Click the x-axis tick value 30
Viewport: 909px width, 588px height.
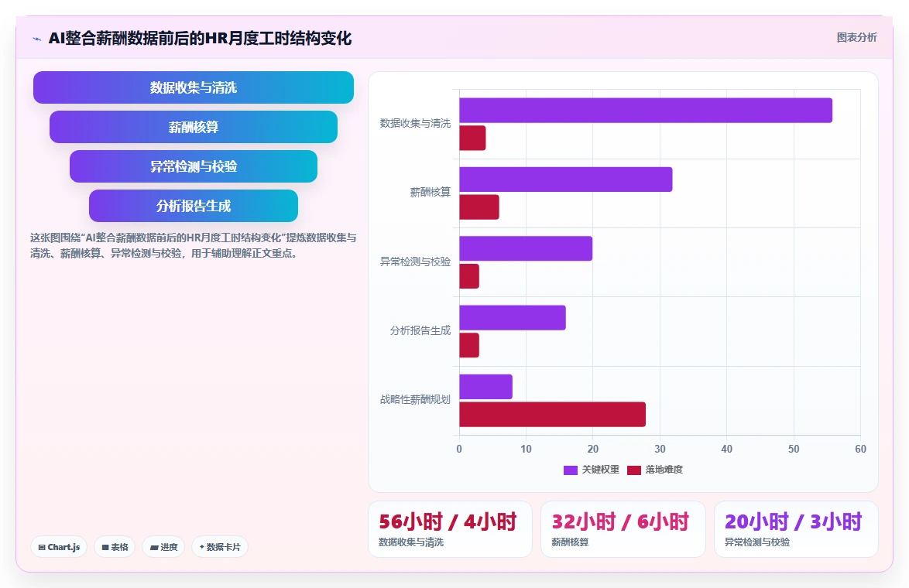[660, 449]
